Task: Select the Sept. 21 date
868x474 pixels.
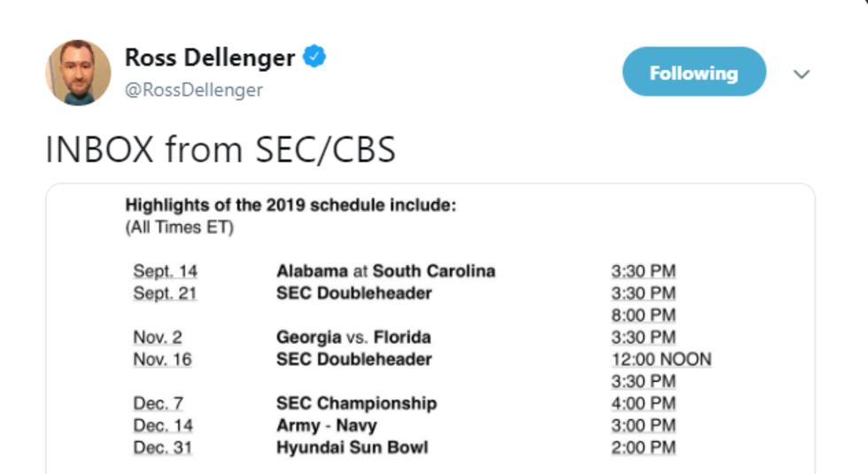Action: pyautogui.click(x=165, y=293)
